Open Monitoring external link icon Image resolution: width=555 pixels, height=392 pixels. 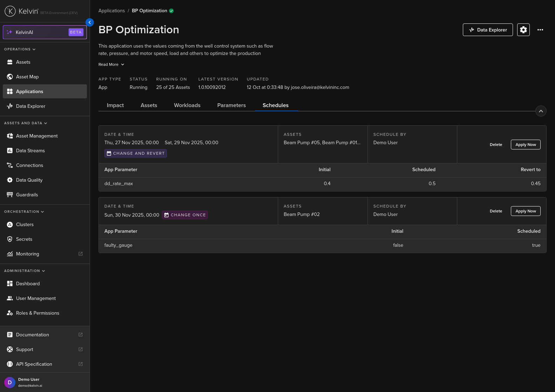(81, 254)
